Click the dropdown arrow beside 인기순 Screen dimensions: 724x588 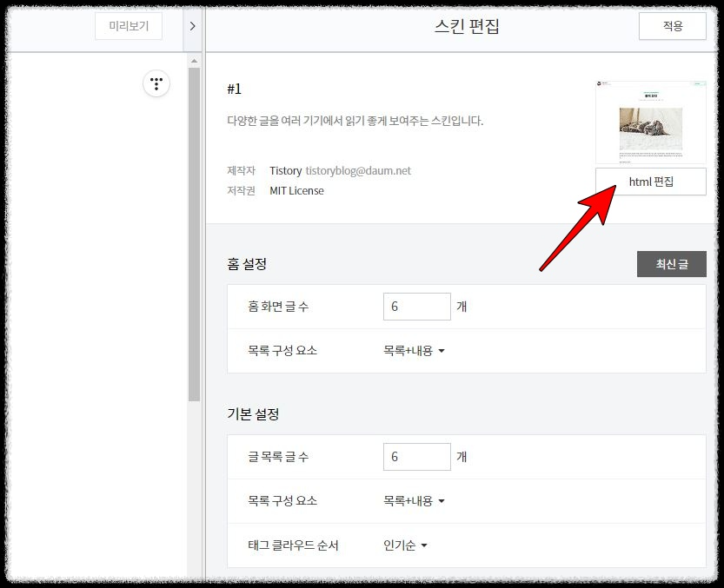tap(422, 545)
